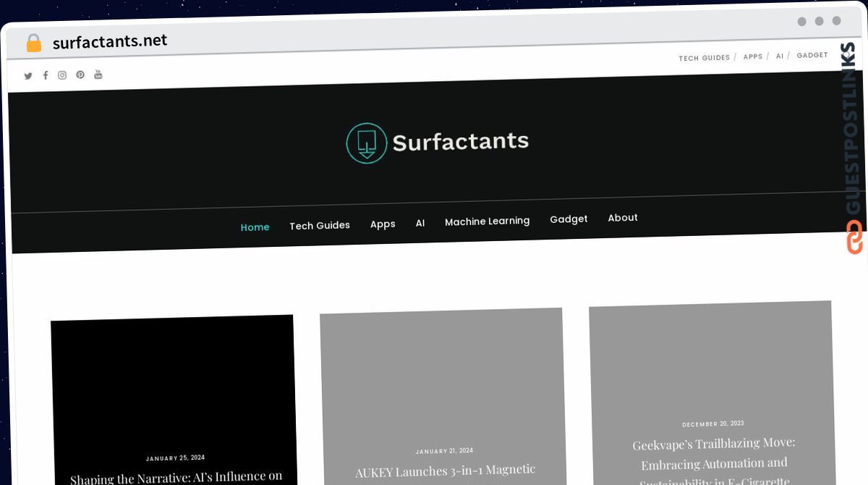Screen dimensions: 868x485
Task: Open the Apps main menu item
Action: [x=383, y=224]
